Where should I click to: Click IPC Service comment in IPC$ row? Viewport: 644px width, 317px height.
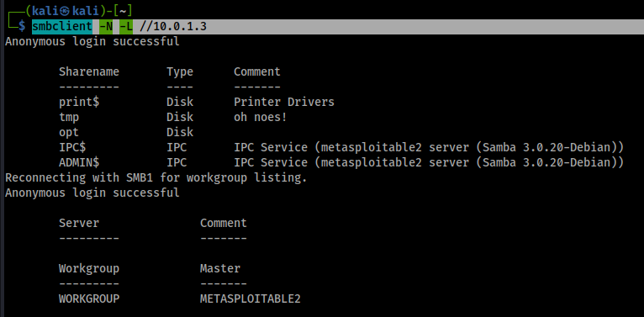pyautogui.click(x=429, y=147)
